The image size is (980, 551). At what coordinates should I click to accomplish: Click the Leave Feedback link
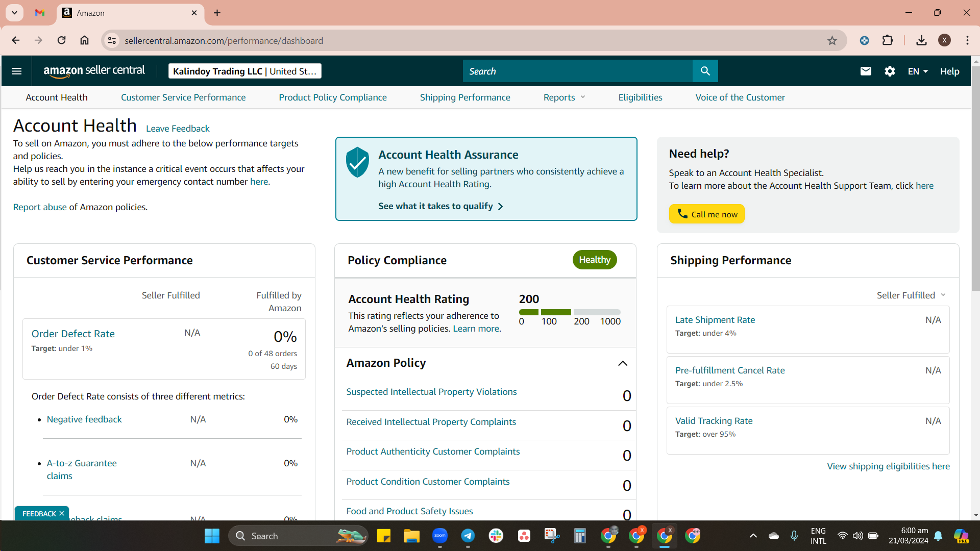coord(178,129)
